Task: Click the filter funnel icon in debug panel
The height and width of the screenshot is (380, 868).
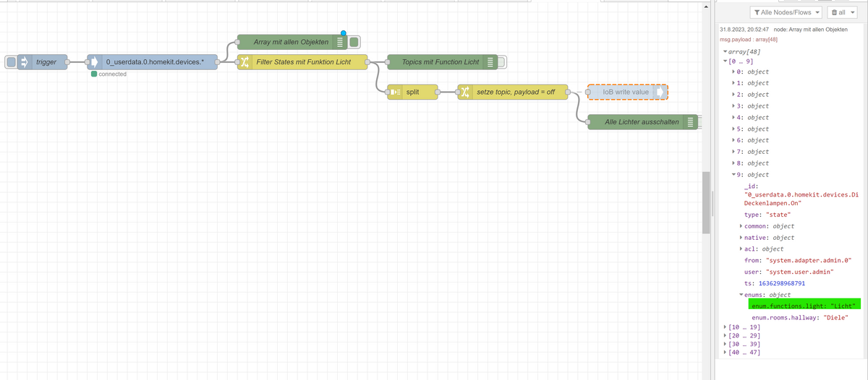Action: pyautogui.click(x=756, y=12)
